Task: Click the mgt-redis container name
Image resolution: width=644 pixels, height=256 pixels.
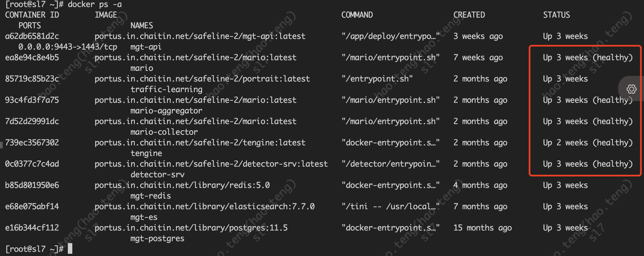Action: point(150,196)
